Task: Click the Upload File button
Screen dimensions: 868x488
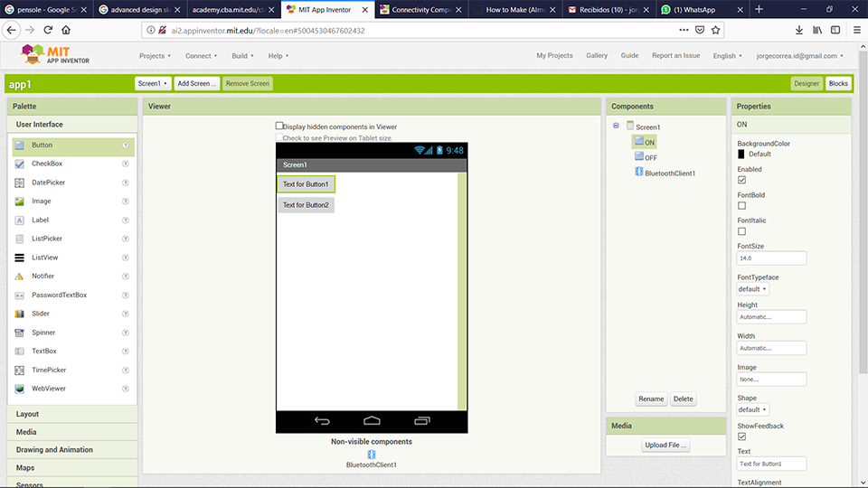Action: coord(665,445)
